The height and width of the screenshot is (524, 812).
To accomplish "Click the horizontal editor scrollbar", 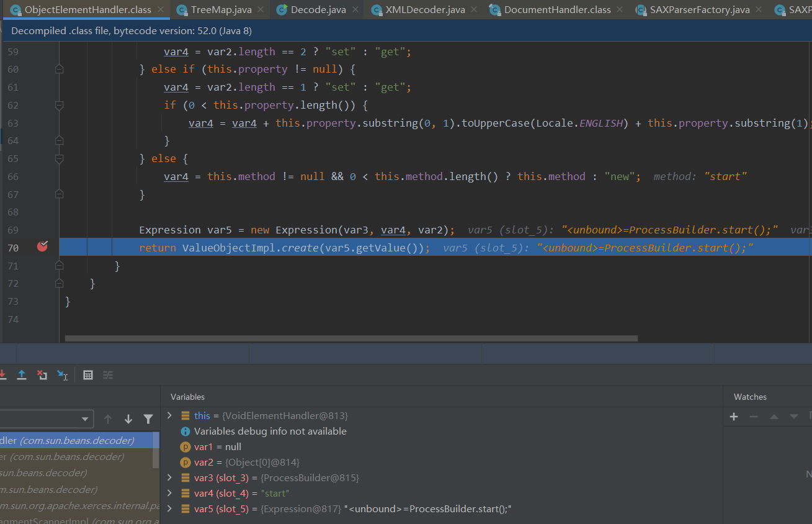I will [x=351, y=338].
